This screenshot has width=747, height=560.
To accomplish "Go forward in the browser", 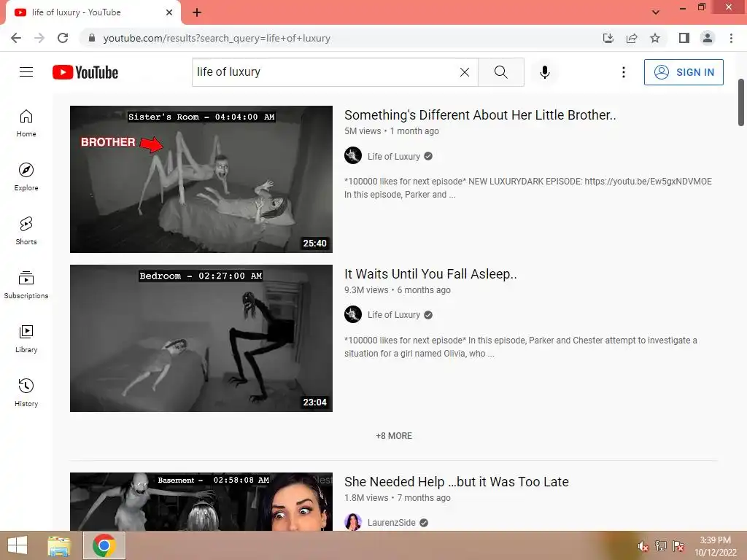I will [39, 38].
